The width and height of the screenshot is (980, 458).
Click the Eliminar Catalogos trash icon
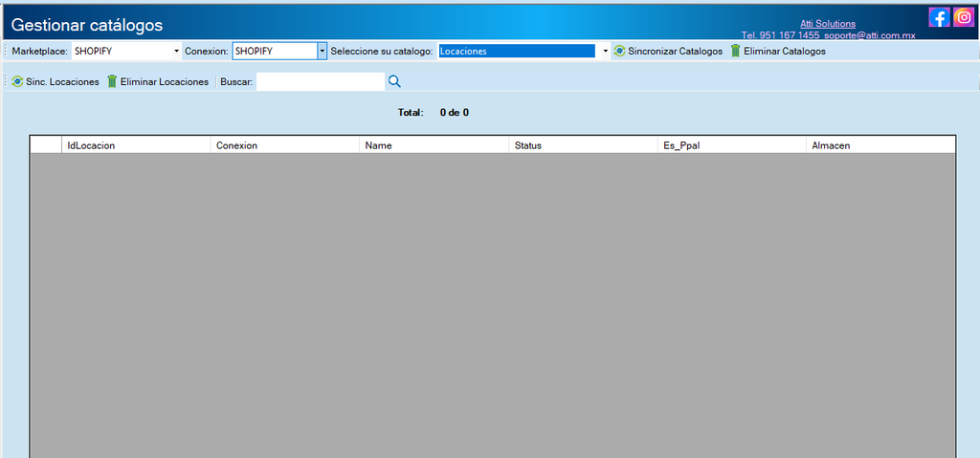736,52
